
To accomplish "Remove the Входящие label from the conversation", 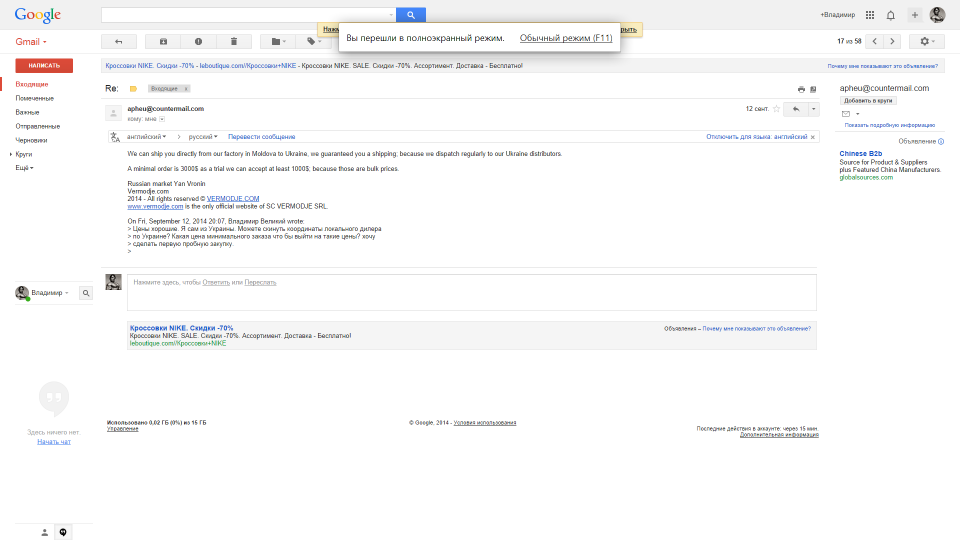I will [x=186, y=89].
